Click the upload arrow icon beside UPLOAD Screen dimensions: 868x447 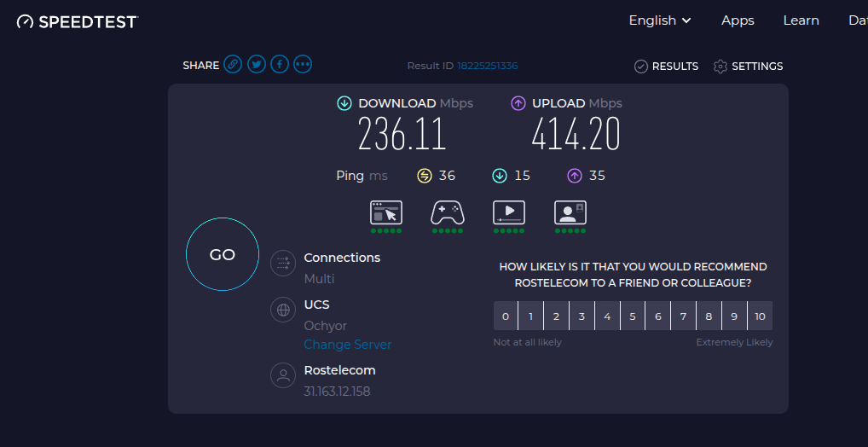518,103
